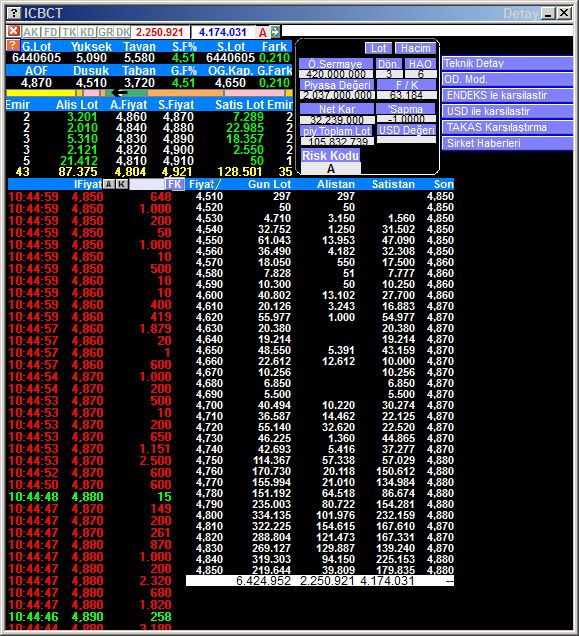The image size is (579, 636).
Task: Click the orange question mark help icon
Action: click(13, 45)
